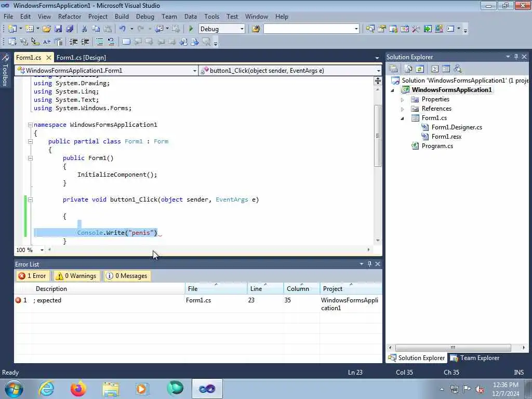The image size is (532, 399).
Task: Open the Command Window toolbar icon
Action: (x=450, y=29)
